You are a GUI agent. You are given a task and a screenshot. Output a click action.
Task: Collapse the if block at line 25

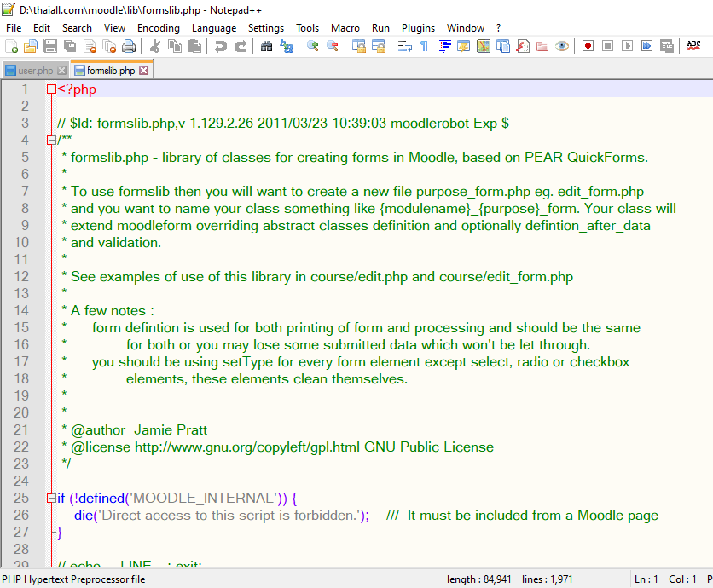tap(51, 498)
